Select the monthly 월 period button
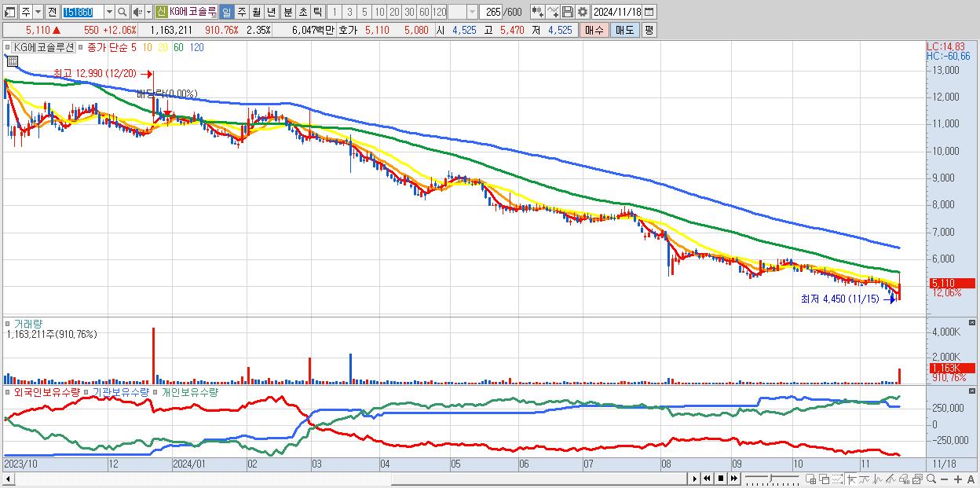This screenshot has height=488, width=980. 256,12
